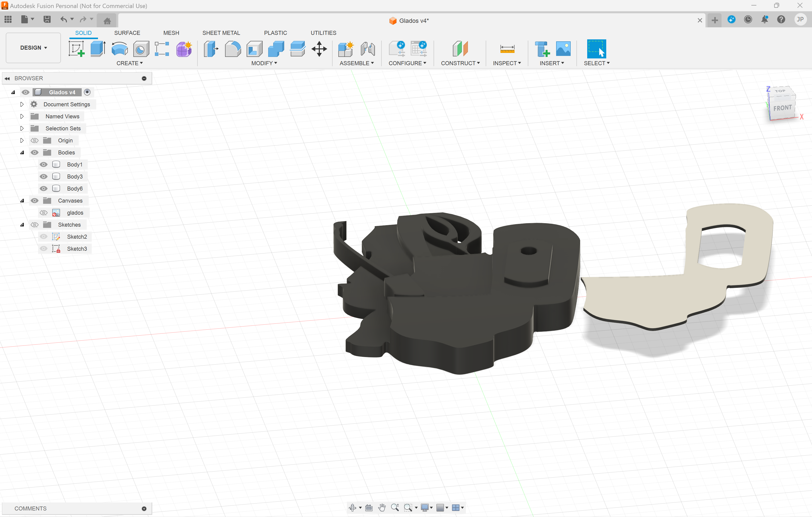The image size is (812, 517).
Task: Select the Insert Canvas image icon
Action: [563, 49]
